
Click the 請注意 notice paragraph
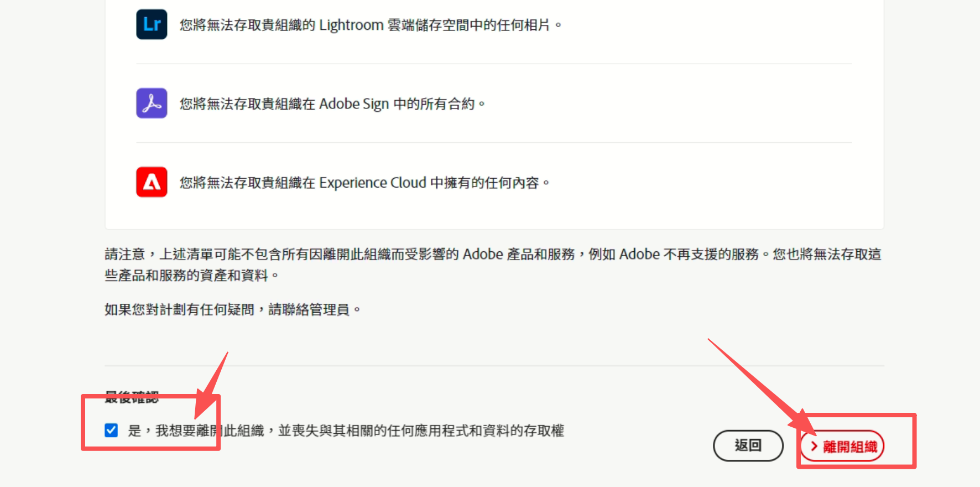coord(492,265)
